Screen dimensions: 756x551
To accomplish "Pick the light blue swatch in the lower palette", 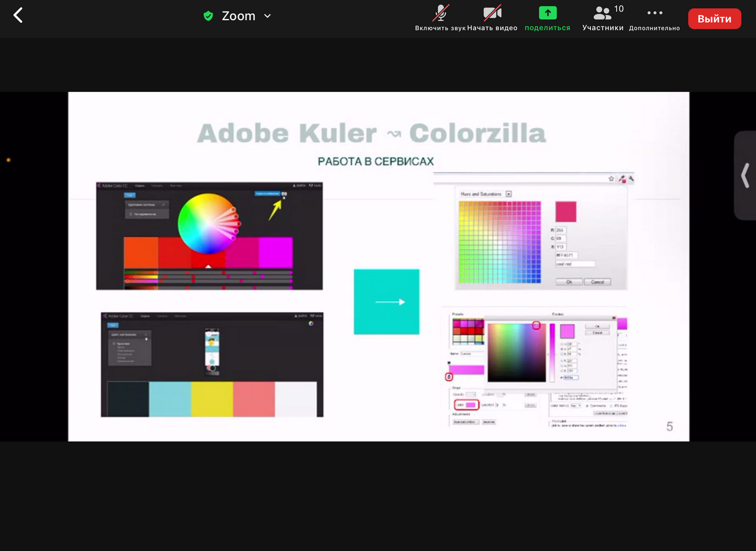I will tap(170, 398).
